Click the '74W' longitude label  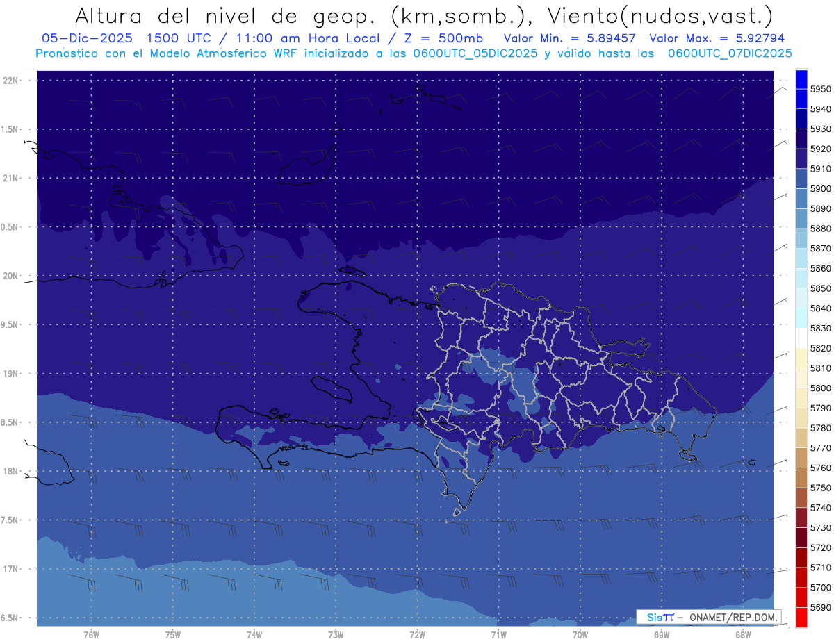[254, 635]
